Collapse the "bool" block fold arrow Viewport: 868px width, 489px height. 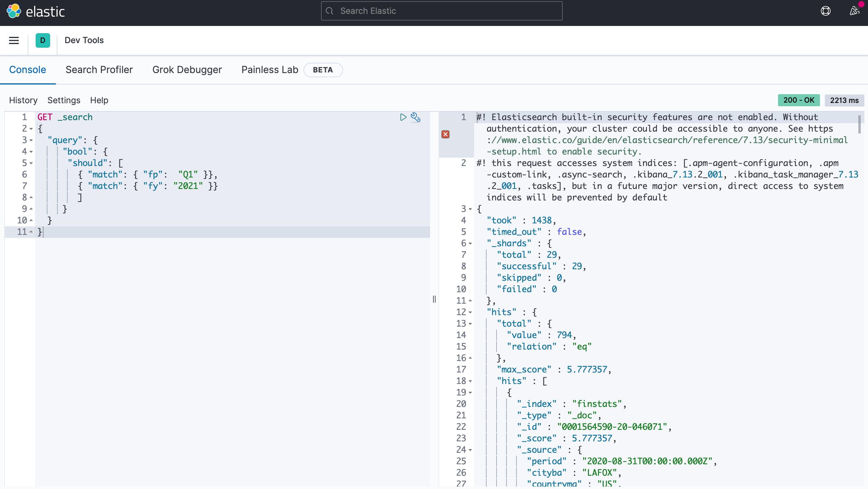click(31, 152)
